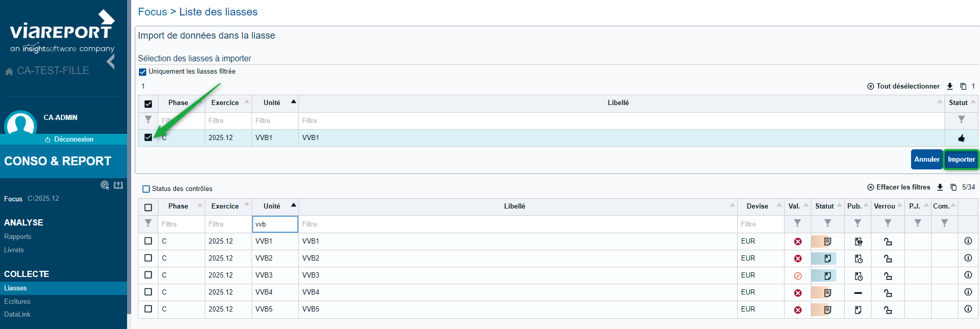The height and width of the screenshot is (329, 980).
Task: Click the download icon beside Tout désélectionner
Action: pos(950,86)
